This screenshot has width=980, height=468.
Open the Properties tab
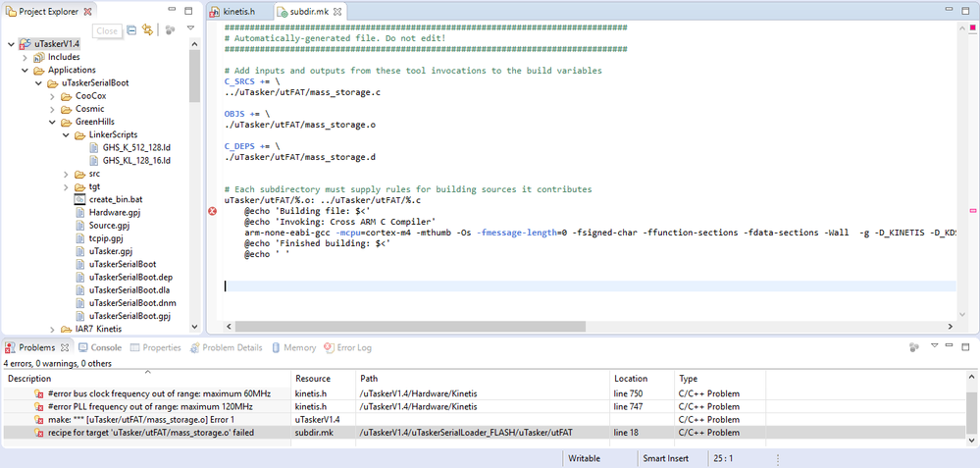tap(156, 347)
